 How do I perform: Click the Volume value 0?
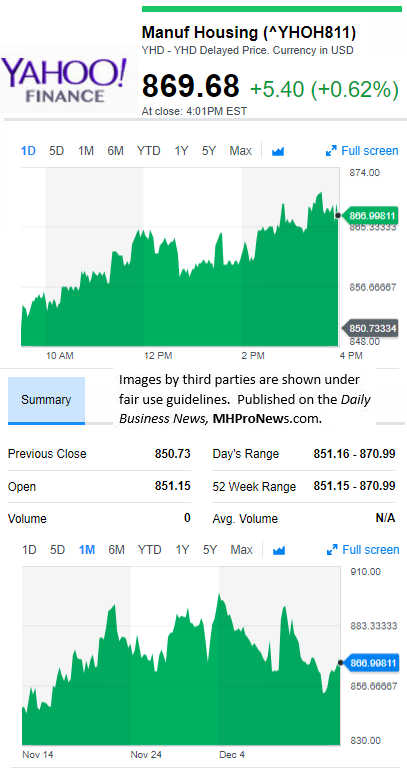[x=187, y=518]
